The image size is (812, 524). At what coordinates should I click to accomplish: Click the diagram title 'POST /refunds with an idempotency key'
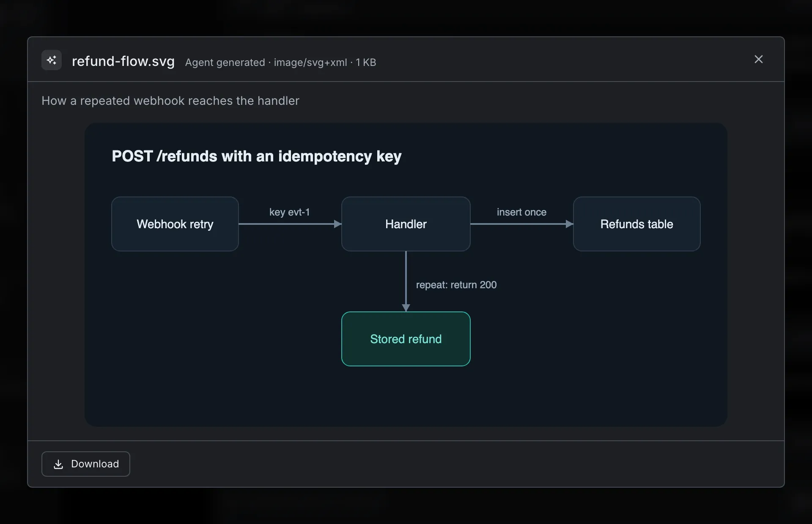pyautogui.click(x=257, y=156)
